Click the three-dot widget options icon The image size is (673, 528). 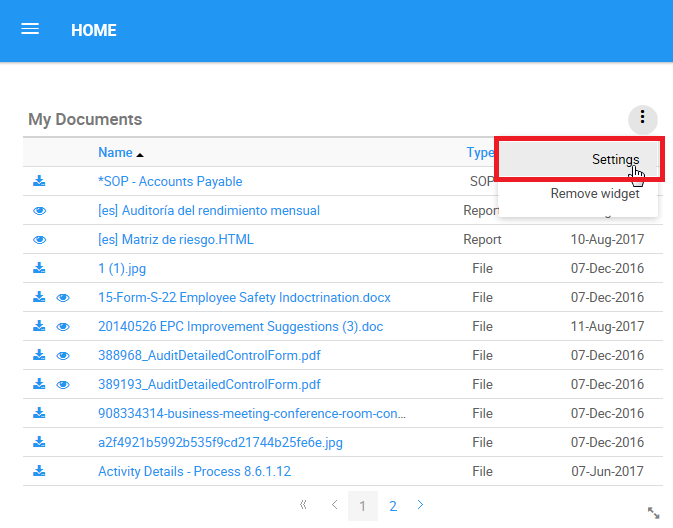[x=642, y=119]
